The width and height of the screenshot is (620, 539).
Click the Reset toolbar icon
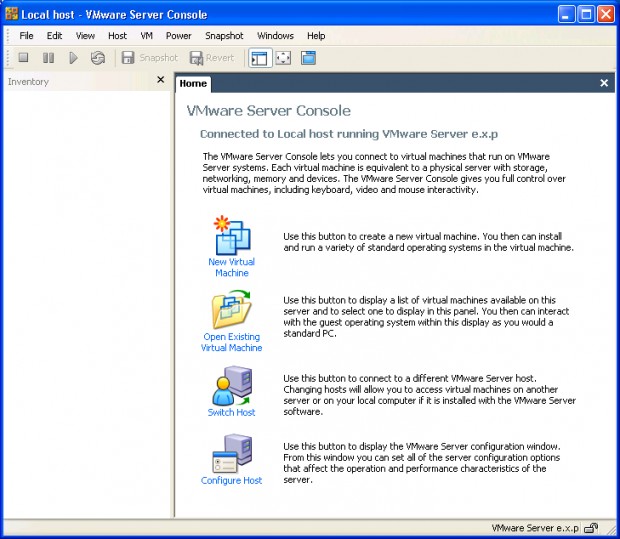pos(98,58)
